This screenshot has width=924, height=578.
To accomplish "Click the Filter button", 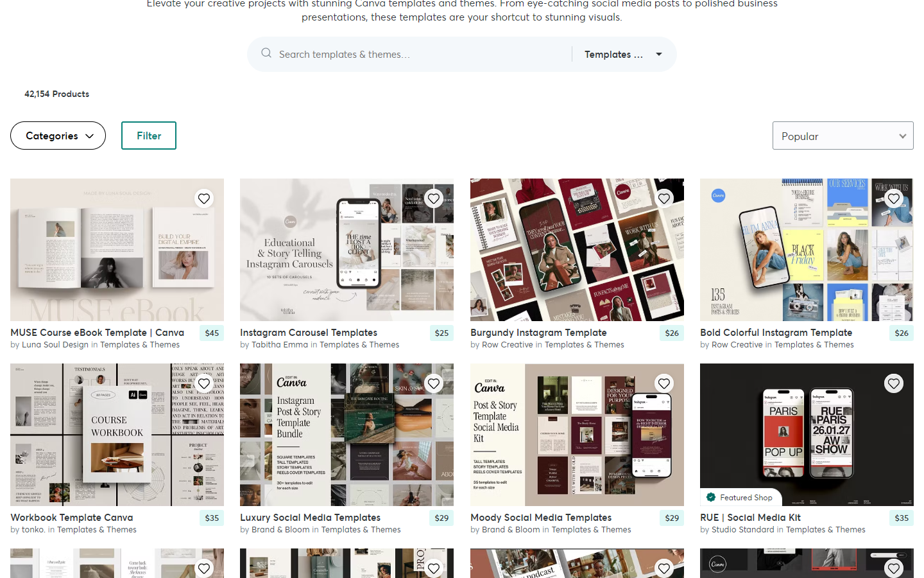I will [x=149, y=136].
